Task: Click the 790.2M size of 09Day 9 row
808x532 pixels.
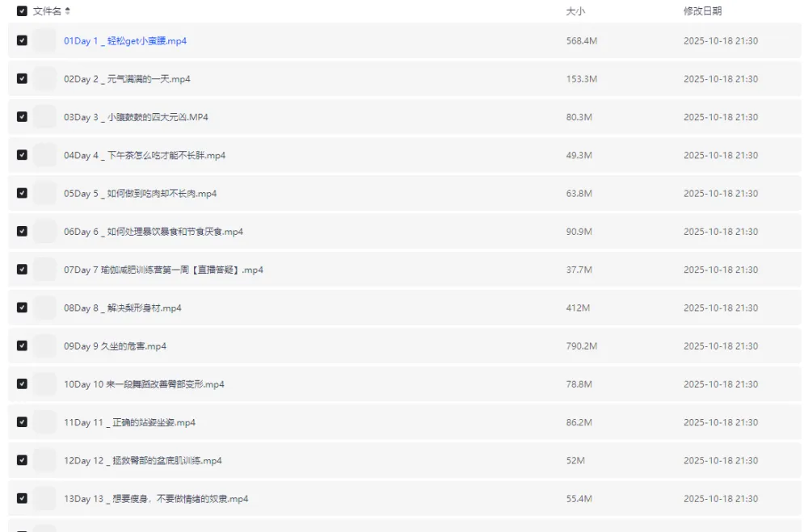Action: tap(581, 346)
